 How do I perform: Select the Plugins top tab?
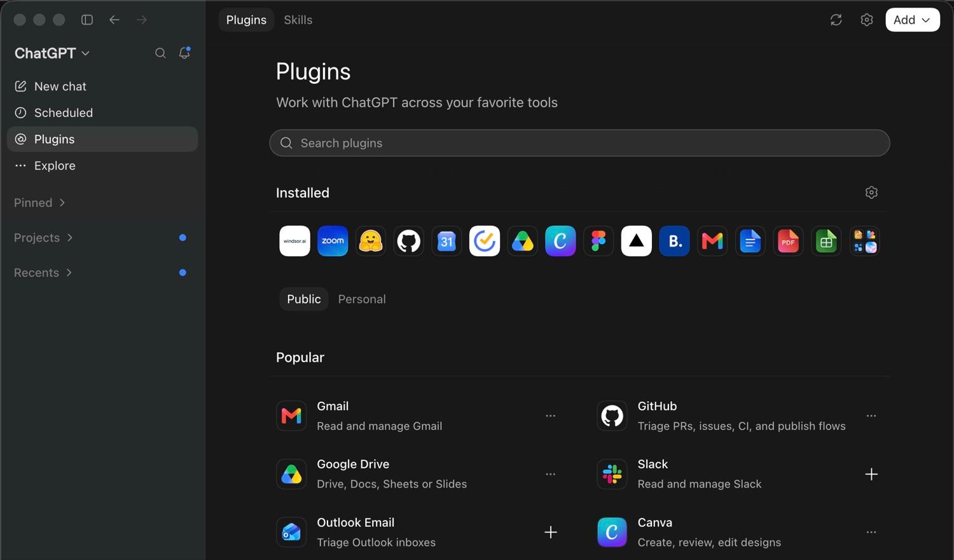[x=246, y=20]
